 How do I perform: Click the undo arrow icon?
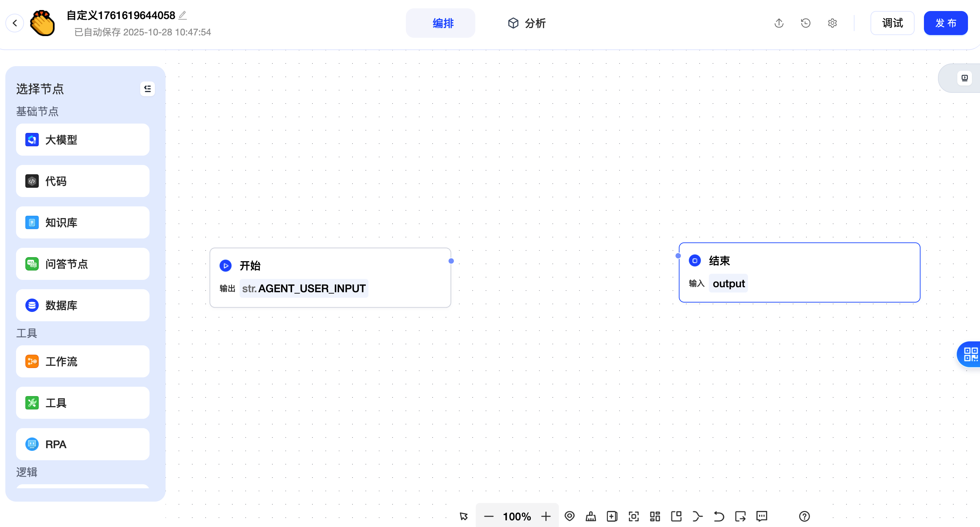click(x=719, y=516)
